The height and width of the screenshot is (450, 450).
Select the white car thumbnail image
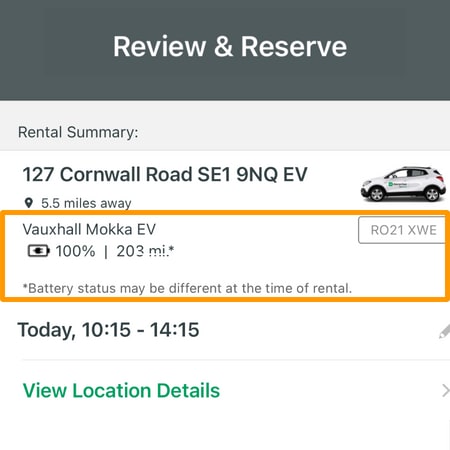pos(403,184)
